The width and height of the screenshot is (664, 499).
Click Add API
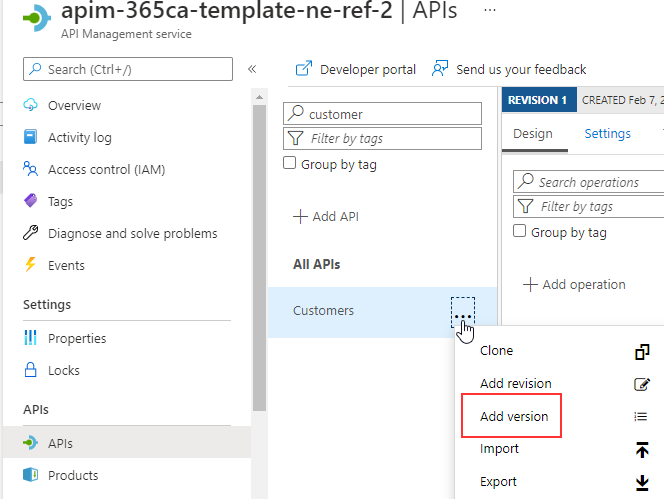click(326, 216)
